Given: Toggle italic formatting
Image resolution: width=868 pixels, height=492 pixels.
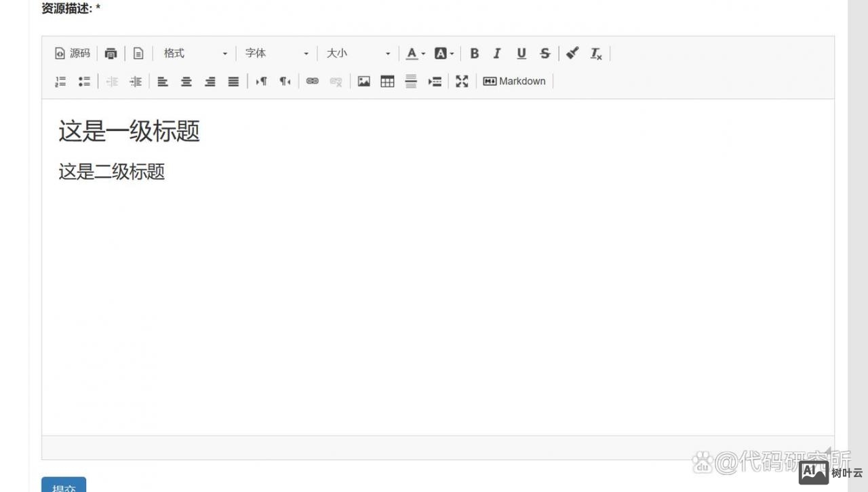Looking at the screenshot, I should 497,54.
